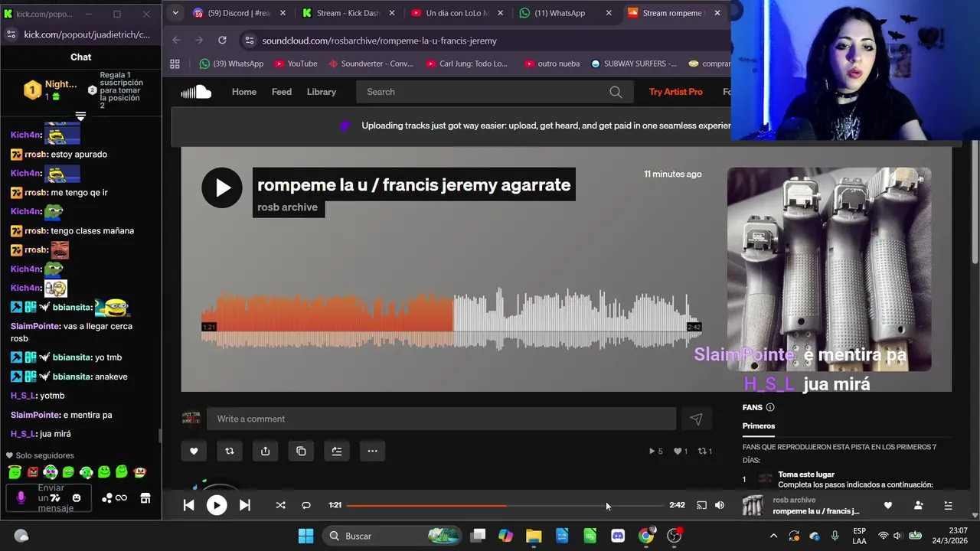The width and height of the screenshot is (980, 551).
Task: Open the share icon under the comment box
Action: [x=265, y=451]
